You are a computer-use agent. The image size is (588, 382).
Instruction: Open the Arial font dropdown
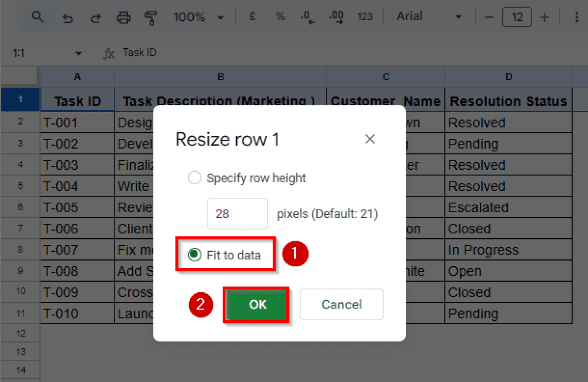click(x=428, y=17)
